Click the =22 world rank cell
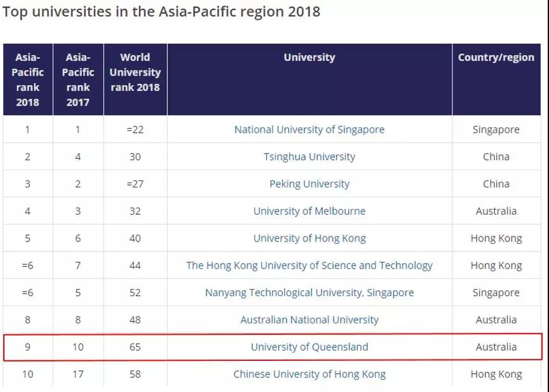The image size is (549, 392). click(x=135, y=130)
